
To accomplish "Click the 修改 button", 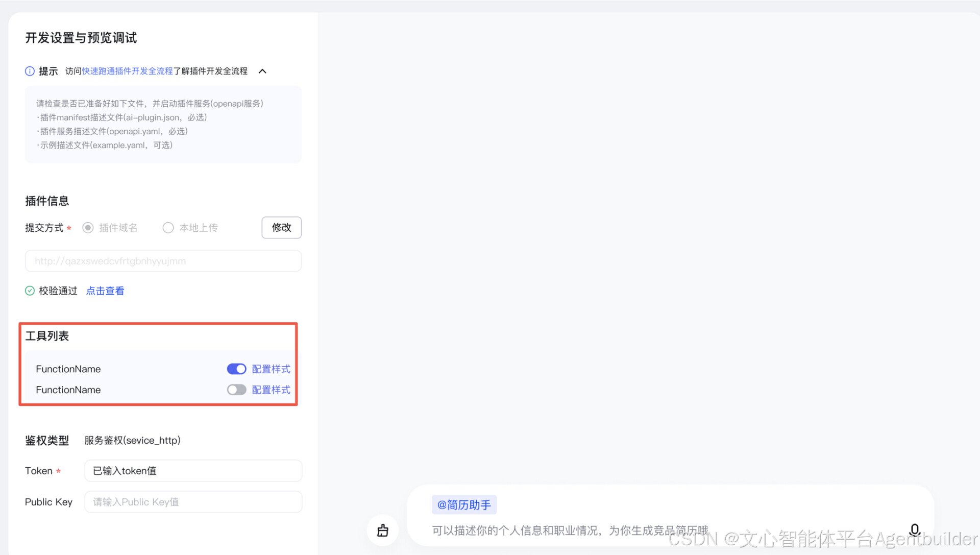I will tap(281, 228).
